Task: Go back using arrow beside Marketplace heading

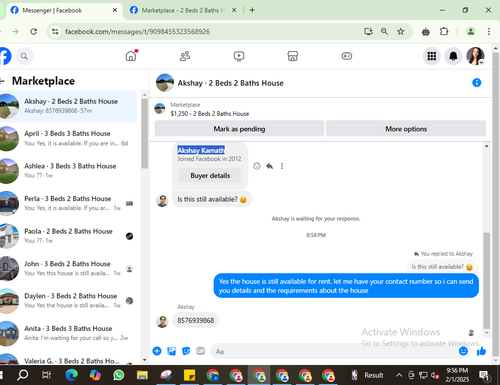Action: tap(3, 81)
